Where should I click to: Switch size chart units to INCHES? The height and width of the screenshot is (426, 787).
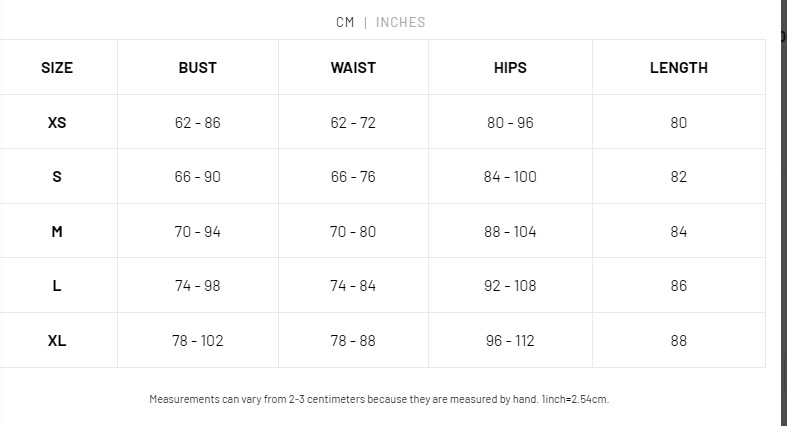[x=400, y=23]
